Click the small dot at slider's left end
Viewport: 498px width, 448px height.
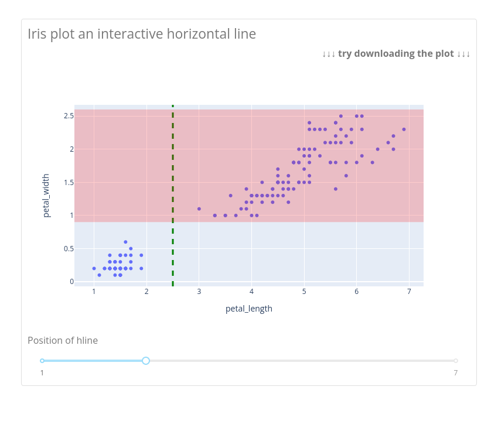(42, 361)
